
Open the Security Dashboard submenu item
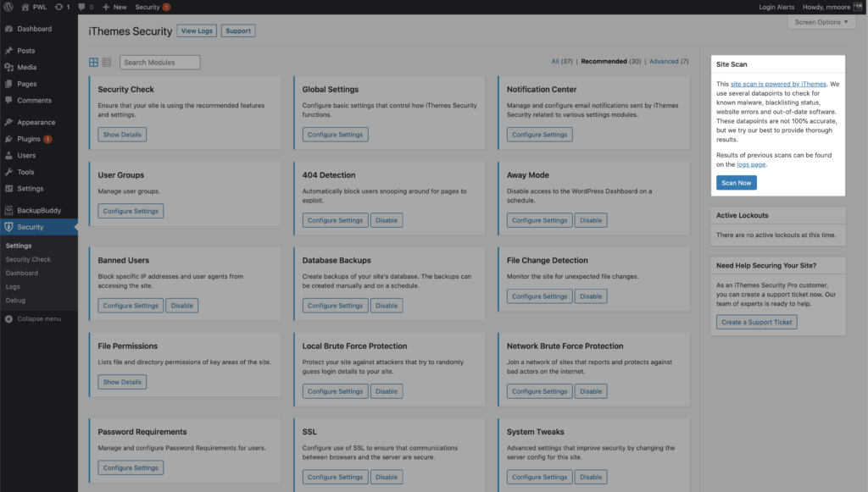coord(21,273)
